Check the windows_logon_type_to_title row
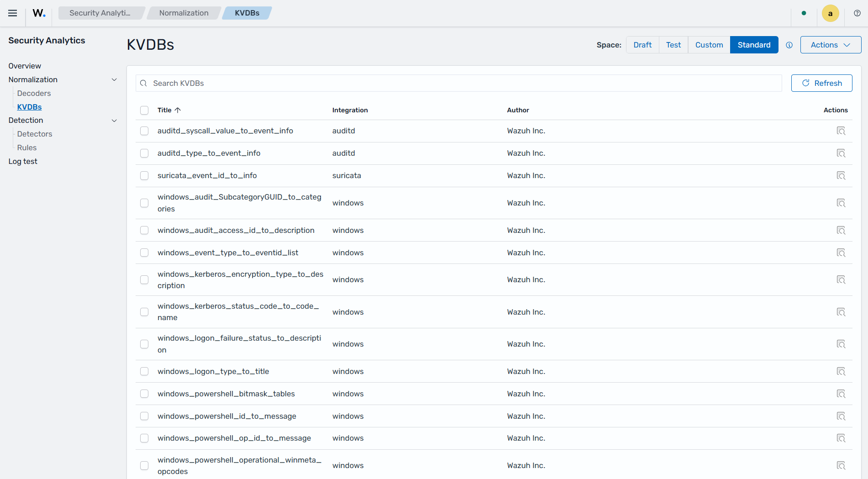The width and height of the screenshot is (868, 479). (144, 371)
